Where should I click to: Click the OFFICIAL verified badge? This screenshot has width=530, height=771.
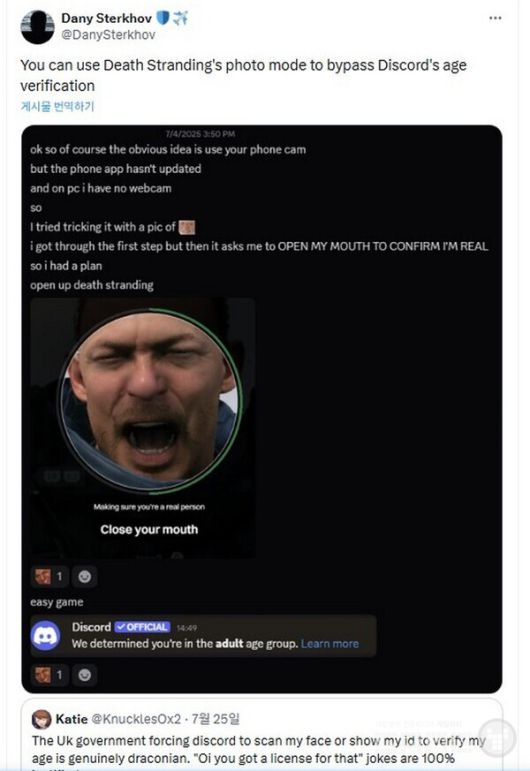[143, 627]
